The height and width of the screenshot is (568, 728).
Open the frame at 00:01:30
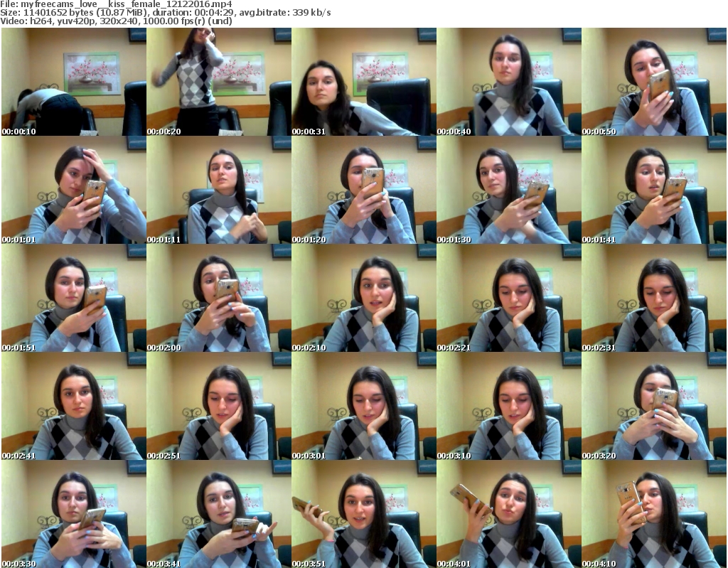(509, 190)
